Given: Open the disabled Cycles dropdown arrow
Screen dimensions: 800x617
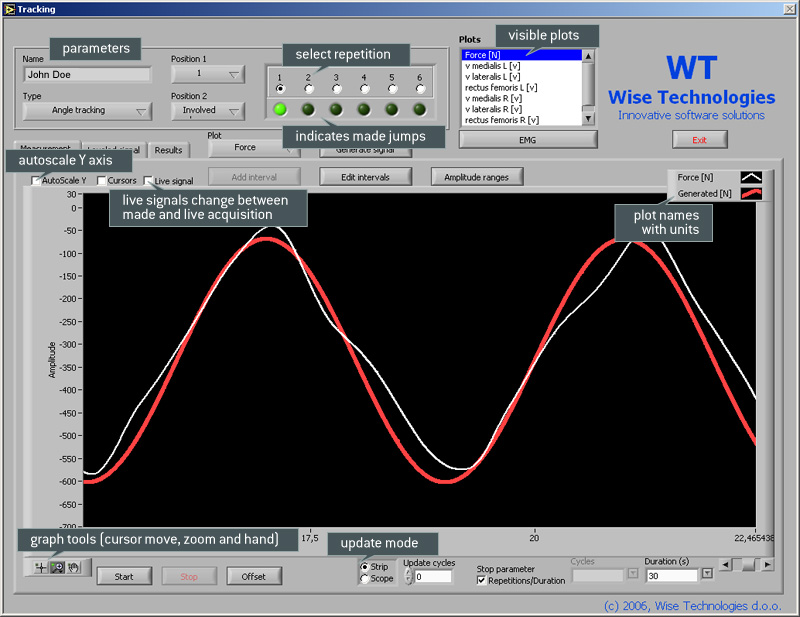Looking at the screenshot, I should click(x=633, y=574).
